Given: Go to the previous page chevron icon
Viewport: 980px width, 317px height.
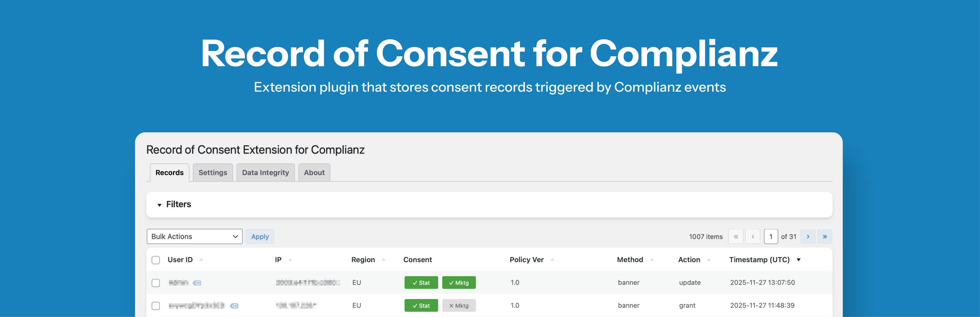Looking at the screenshot, I should coord(753,236).
